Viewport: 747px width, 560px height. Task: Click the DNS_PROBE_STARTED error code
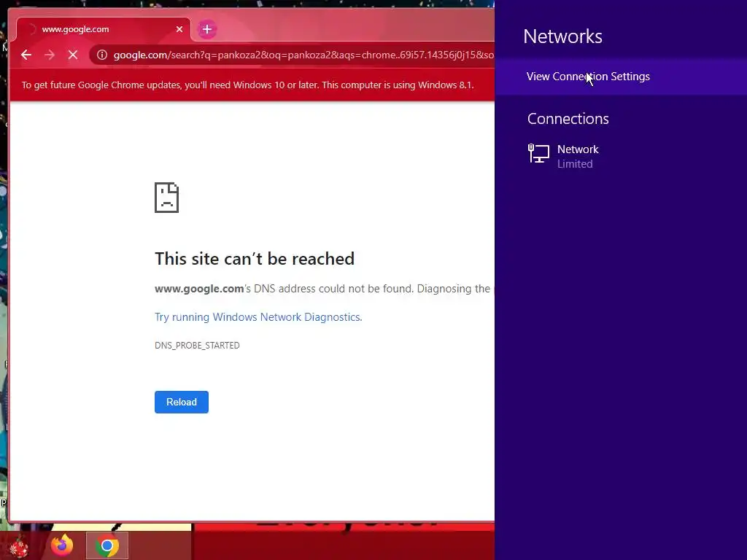[x=197, y=345]
